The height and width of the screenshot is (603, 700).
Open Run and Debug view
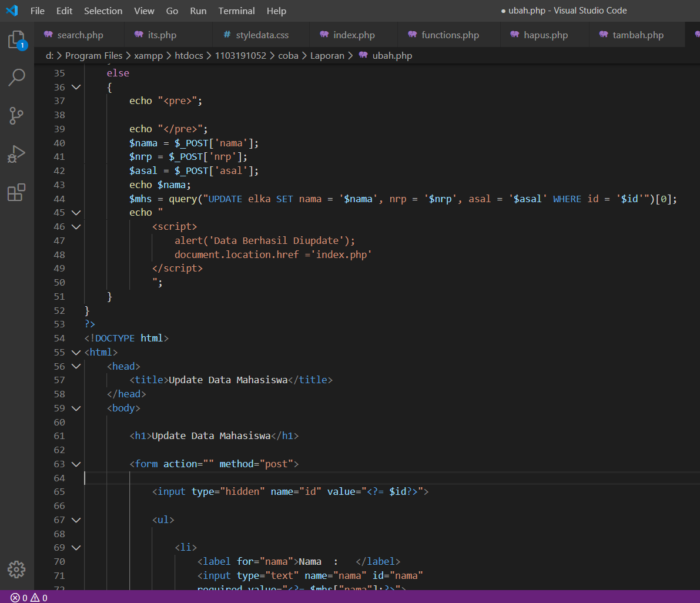coord(17,154)
